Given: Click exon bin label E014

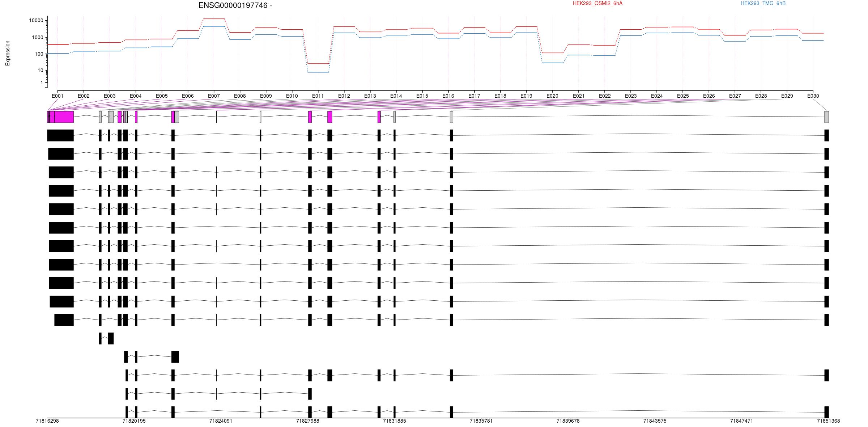Looking at the screenshot, I should point(396,96).
